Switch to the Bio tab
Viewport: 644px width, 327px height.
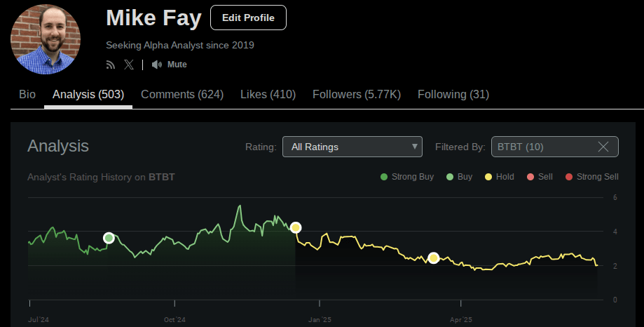[x=27, y=94]
